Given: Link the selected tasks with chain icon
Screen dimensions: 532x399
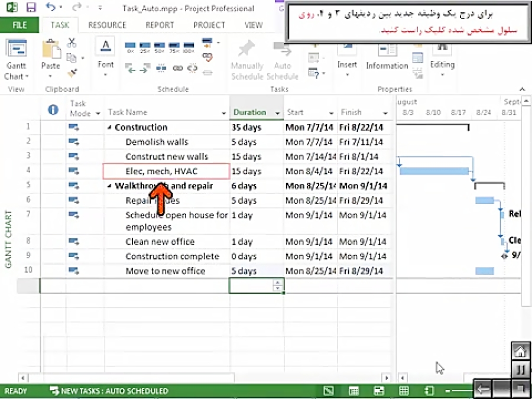Looking at the screenshot, I should [178, 68].
